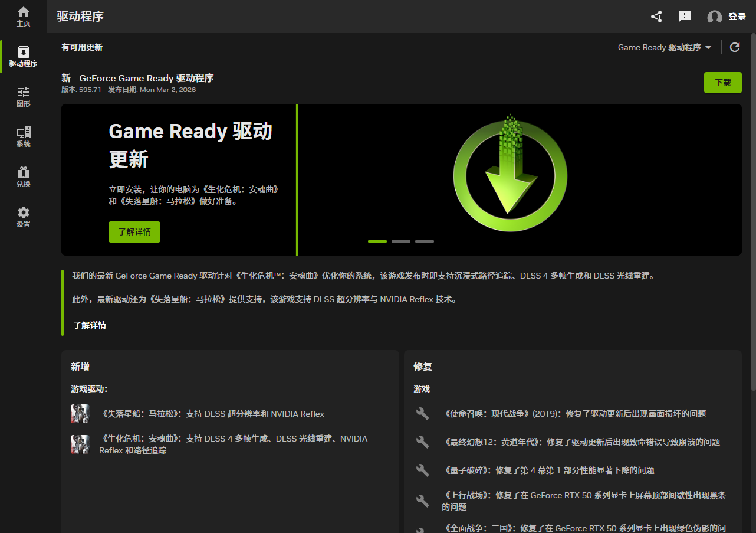Click the vertical scrollbar on right edge
This screenshot has height=533, width=756.
pyautogui.click(x=753, y=212)
